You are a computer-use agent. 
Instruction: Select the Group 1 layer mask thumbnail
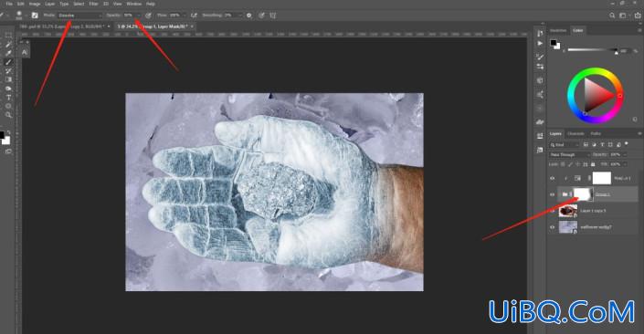(583, 194)
